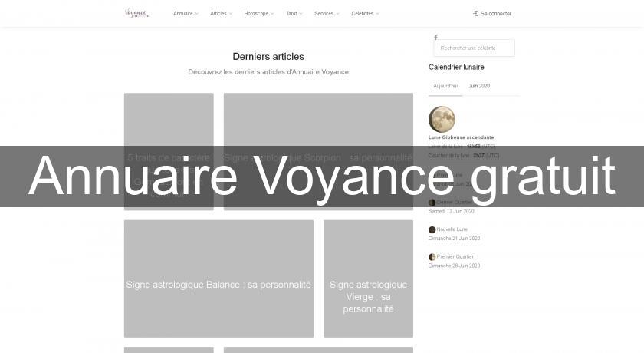Viewport: 644px width, 353px height.
Task: Open the Balance sa personnalité article card
Action: 219,279
